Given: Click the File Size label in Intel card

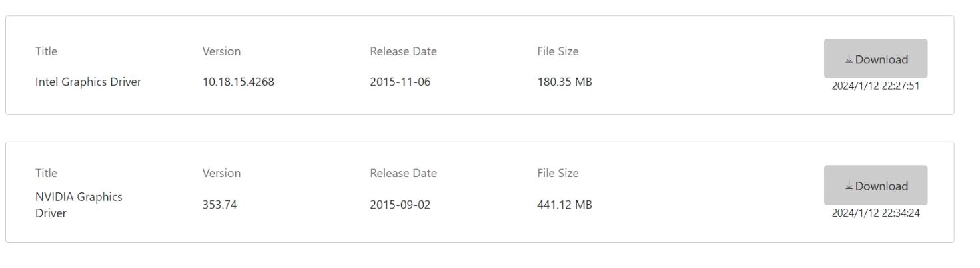Looking at the screenshot, I should click(x=558, y=51).
